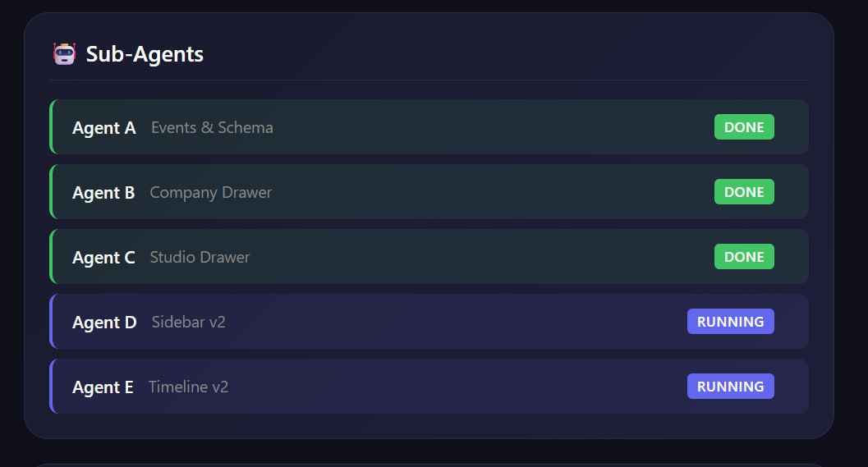
Task: Click the DONE badge for Agent C
Action: [x=744, y=257]
